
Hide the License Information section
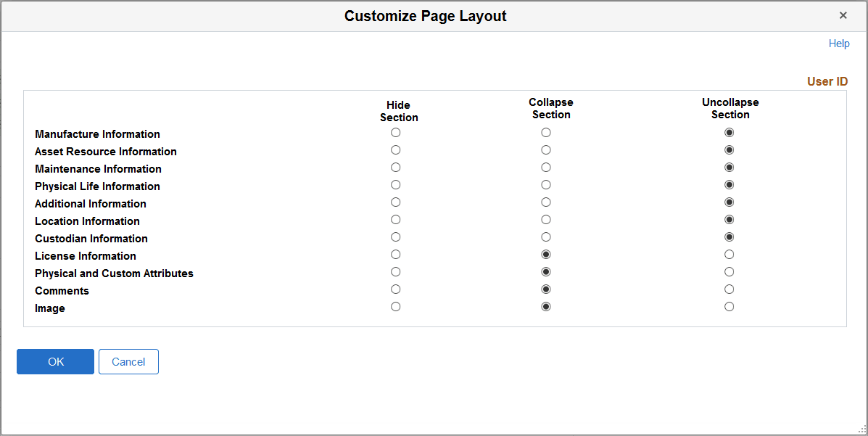[395, 254]
